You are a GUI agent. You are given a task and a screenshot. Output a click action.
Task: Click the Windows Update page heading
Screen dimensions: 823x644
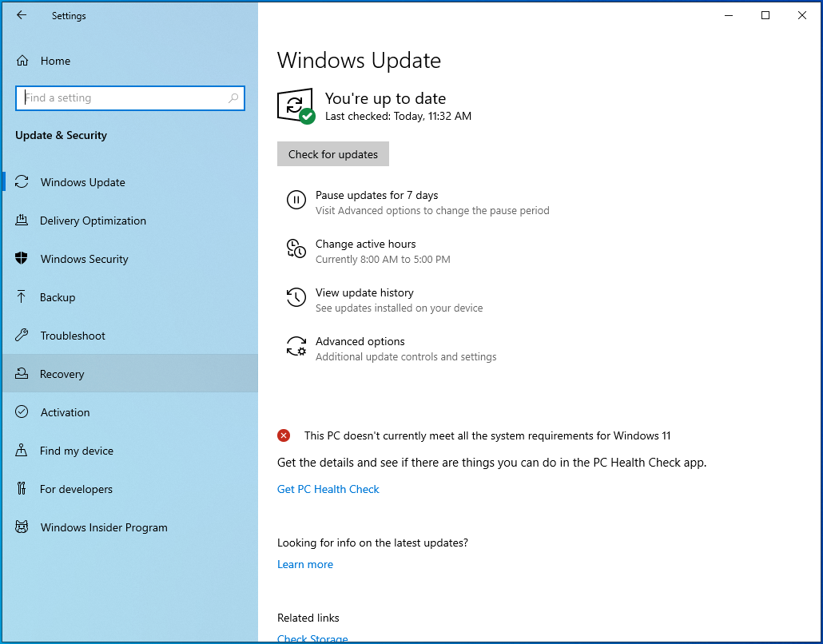[359, 61]
